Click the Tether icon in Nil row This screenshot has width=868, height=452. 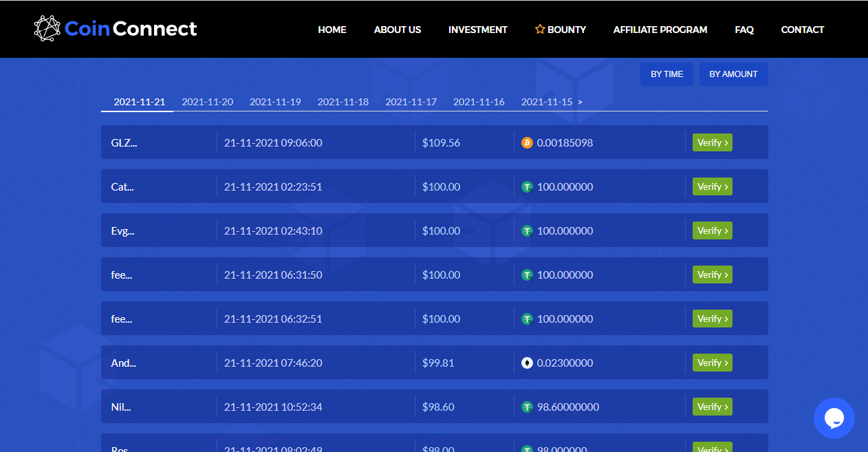tap(528, 407)
